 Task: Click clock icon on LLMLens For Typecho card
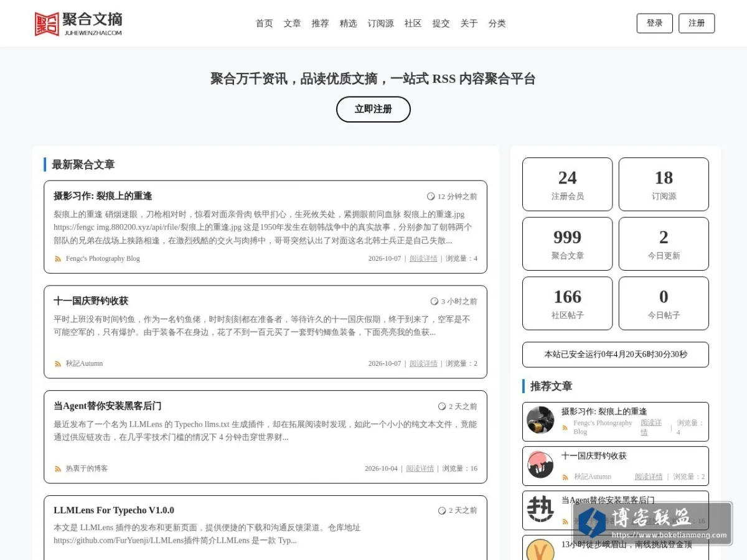tap(442, 510)
